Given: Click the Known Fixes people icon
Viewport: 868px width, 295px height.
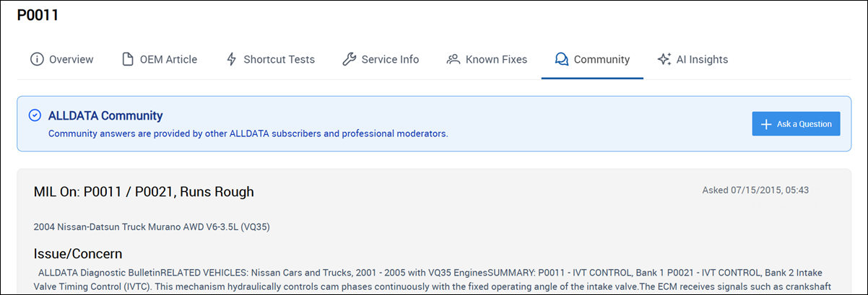Looking at the screenshot, I should tap(453, 59).
